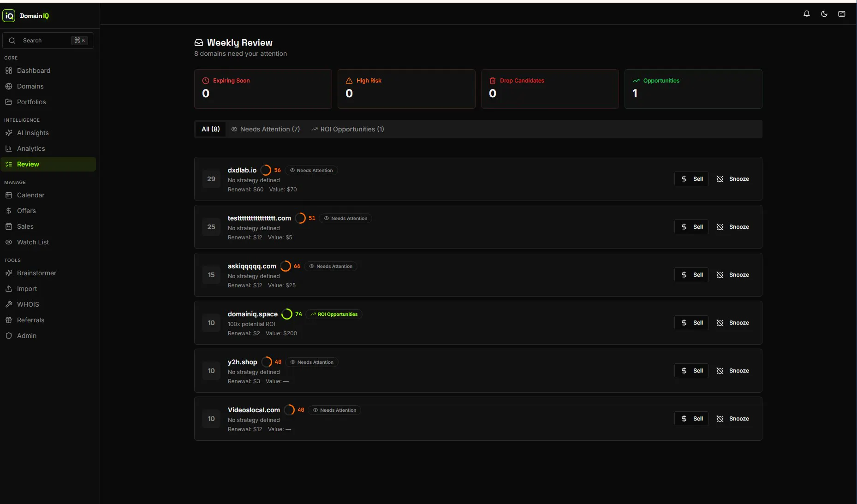The width and height of the screenshot is (857, 504).
Task: Sell the domainiq.space domain
Action: (x=691, y=323)
